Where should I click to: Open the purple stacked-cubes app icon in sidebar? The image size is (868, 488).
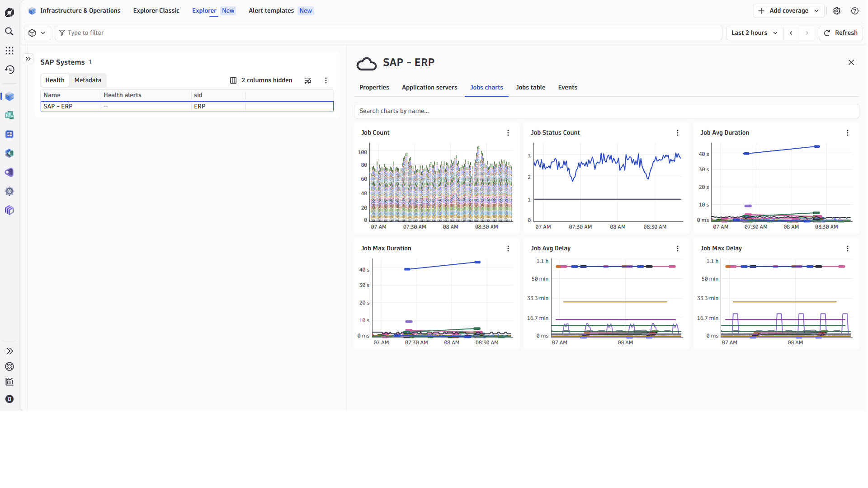click(x=9, y=211)
